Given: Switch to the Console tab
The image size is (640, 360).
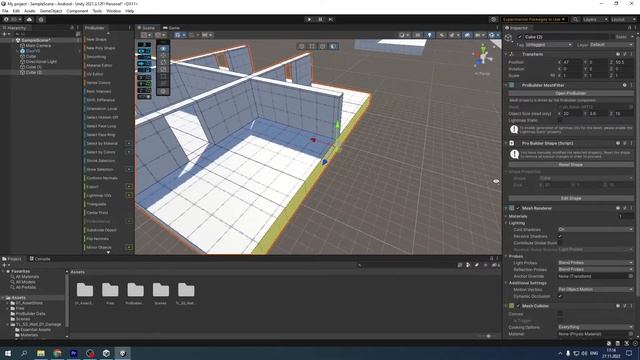Looking at the screenshot, I should point(40,259).
